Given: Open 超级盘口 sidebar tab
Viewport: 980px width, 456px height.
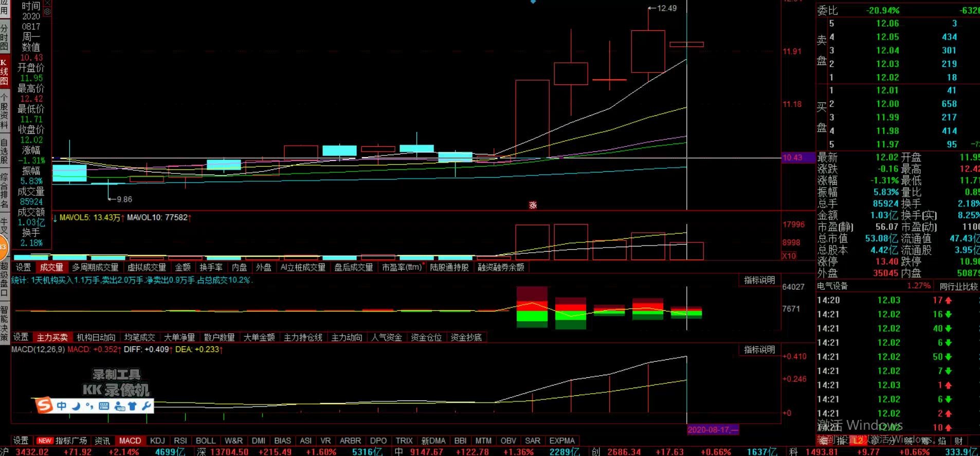Looking at the screenshot, I should (x=4, y=279).
